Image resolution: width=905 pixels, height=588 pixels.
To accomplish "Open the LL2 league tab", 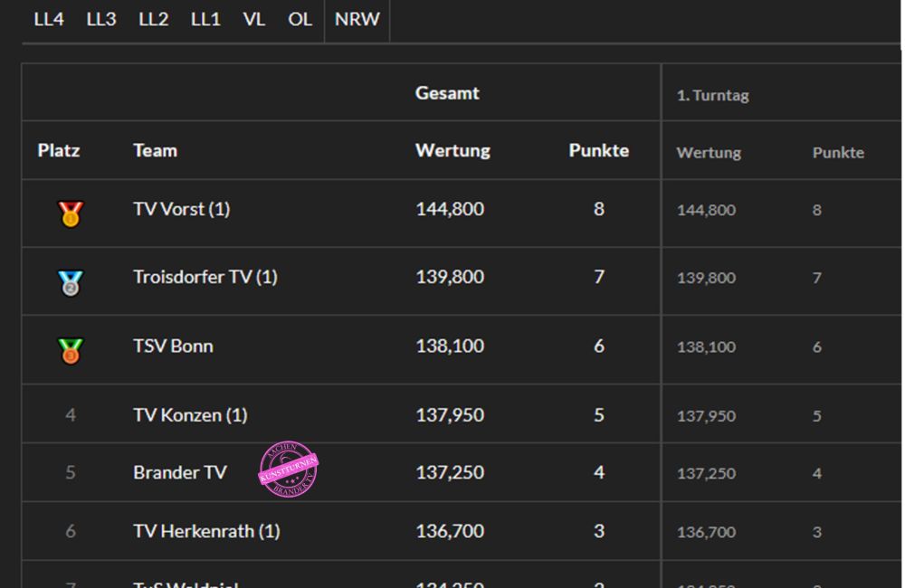I will pyautogui.click(x=154, y=19).
